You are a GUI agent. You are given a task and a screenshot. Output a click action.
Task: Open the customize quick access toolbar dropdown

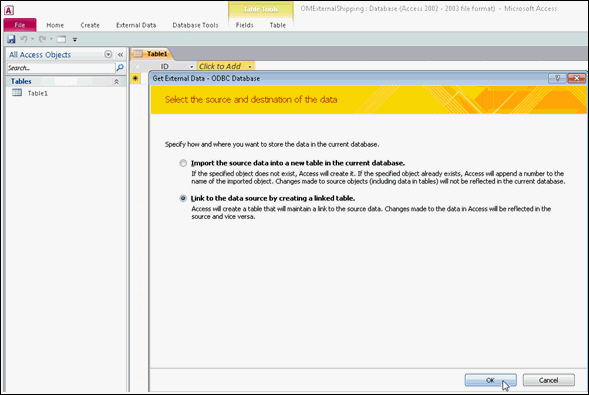pyautogui.click(x=75, y=39)
